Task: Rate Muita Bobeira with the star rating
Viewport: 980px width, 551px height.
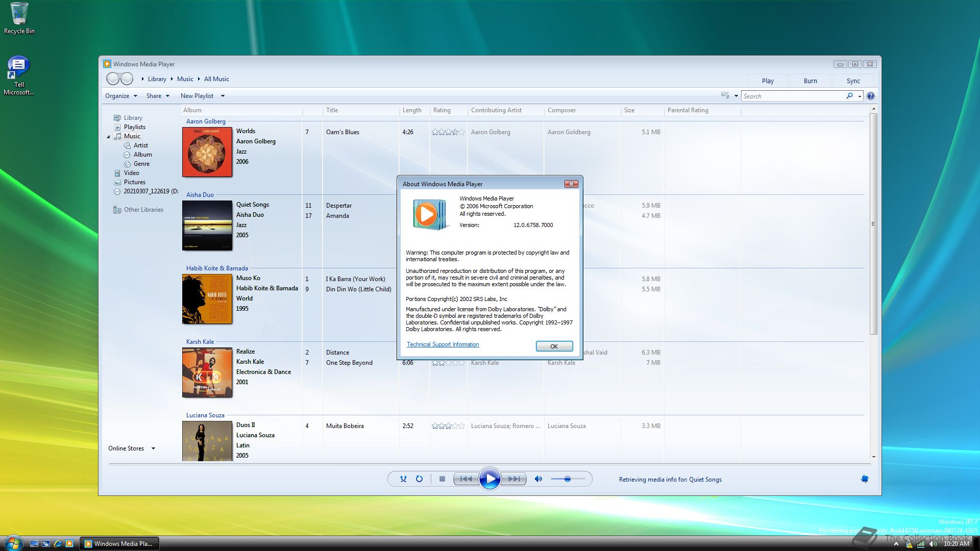Action: pos(448,426)
